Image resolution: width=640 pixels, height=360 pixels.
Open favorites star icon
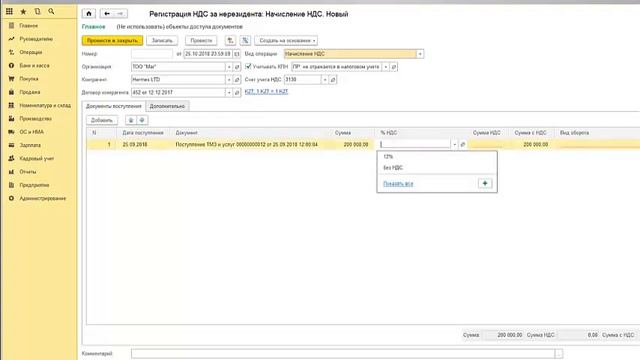pos(23,11)
